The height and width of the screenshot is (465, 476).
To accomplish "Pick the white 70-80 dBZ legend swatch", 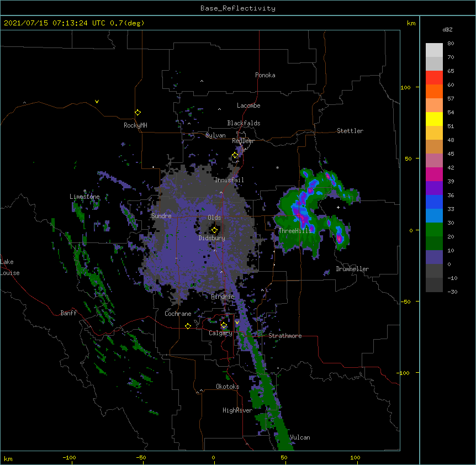I will tap(434, 50).
